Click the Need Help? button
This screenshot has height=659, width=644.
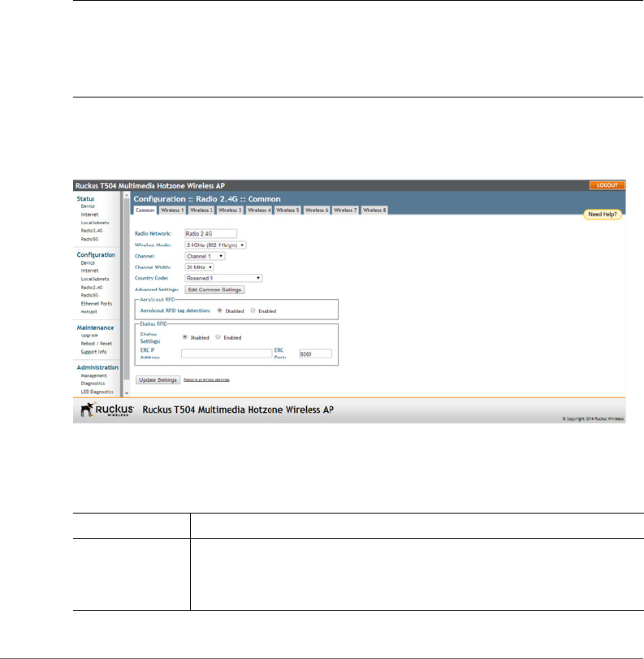603,215
